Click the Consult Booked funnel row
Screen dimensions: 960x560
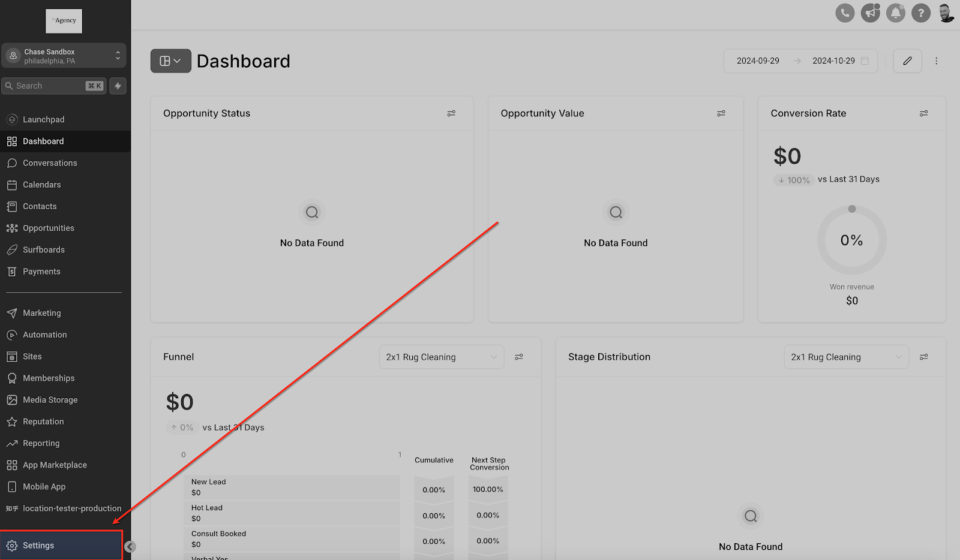[x=292, y=538]
